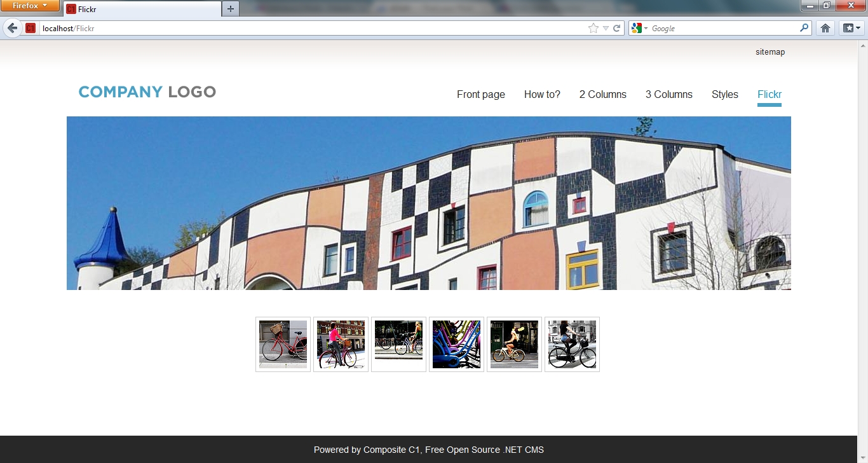Screen dimensions: 868x463
Task: View the blue and pink bikes thumbnail
Action: [x=456, y=344]
